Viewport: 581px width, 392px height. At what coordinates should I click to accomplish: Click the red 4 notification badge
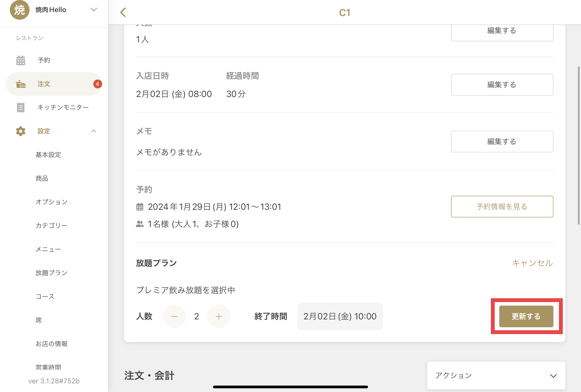[97, 84]
